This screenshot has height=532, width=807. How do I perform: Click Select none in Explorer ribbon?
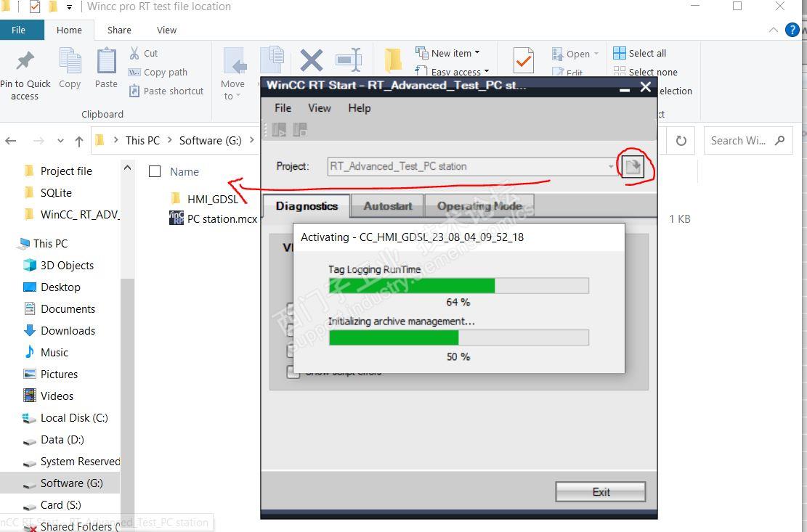click(646, 72)
